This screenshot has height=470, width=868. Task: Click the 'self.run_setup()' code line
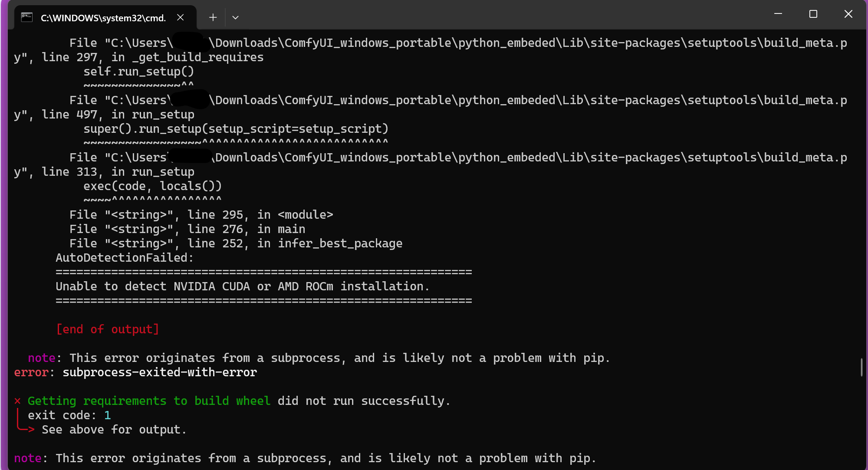pyautogui.click(x=138, y=72)
